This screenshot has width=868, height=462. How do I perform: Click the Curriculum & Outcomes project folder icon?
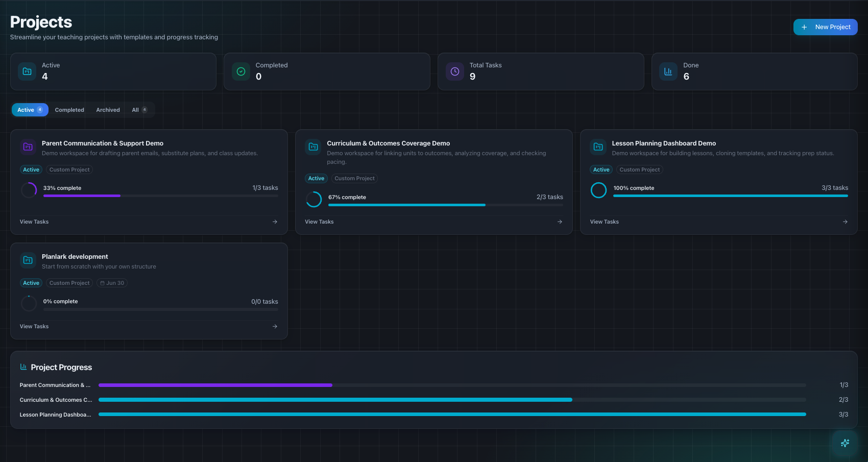point(313,147)
